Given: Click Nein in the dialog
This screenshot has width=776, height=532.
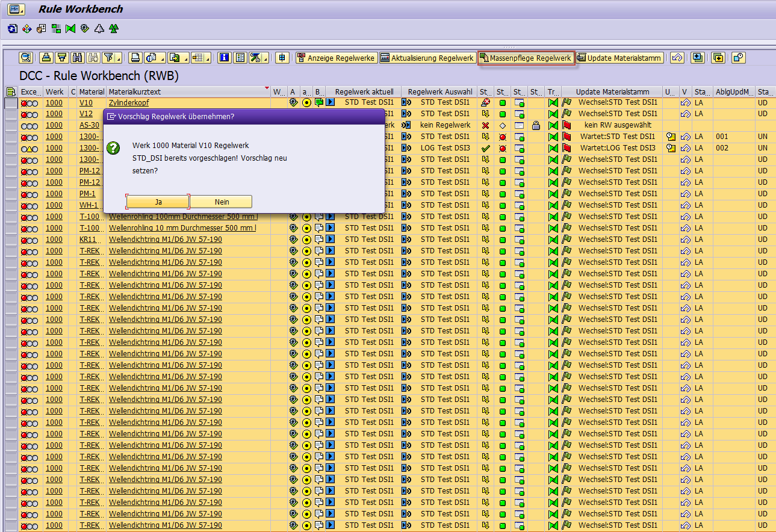Looking at the screenshot, I should 222,202.
